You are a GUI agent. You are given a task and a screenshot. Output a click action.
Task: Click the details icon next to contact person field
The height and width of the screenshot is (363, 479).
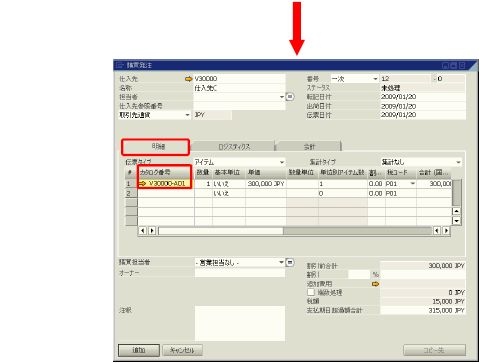coord(290,97)
